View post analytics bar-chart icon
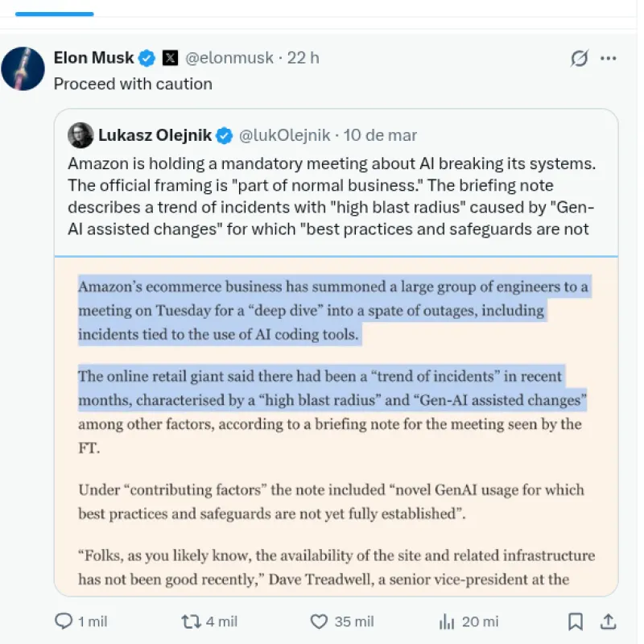This screenshot has width=644, height=644. pyautogui.click(x=448, y=621)
